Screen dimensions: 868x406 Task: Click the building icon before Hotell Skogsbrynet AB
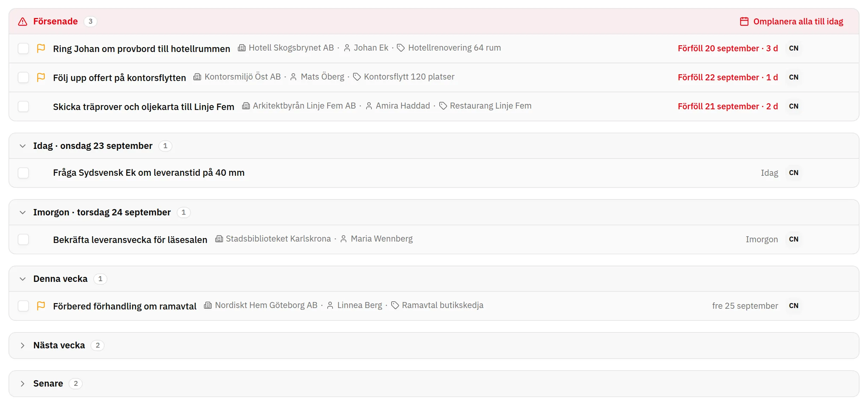[x=242, y=48]
